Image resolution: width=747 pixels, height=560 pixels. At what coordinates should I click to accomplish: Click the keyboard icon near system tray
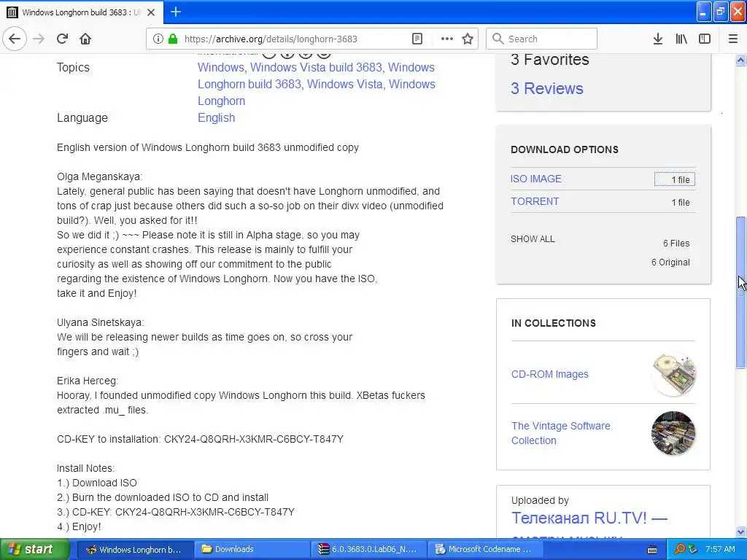pos(652,550)
